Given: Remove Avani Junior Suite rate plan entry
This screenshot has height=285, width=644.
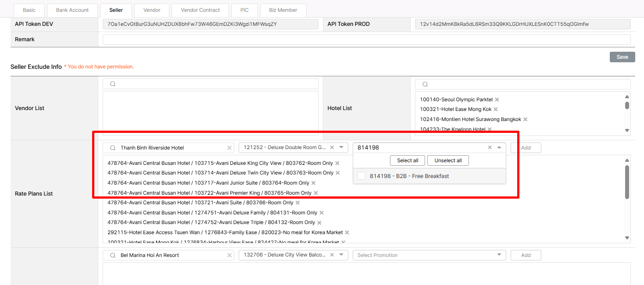Looking at the screenshot, I should point(313,183).
